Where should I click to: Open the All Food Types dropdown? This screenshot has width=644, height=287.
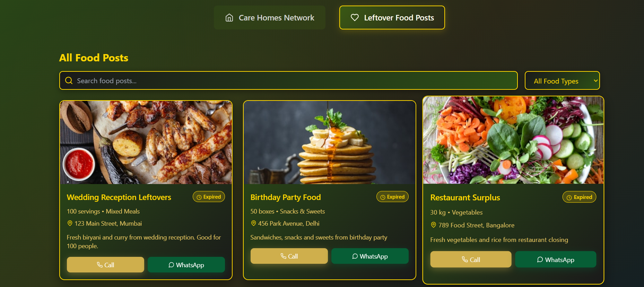coord(562,80)
